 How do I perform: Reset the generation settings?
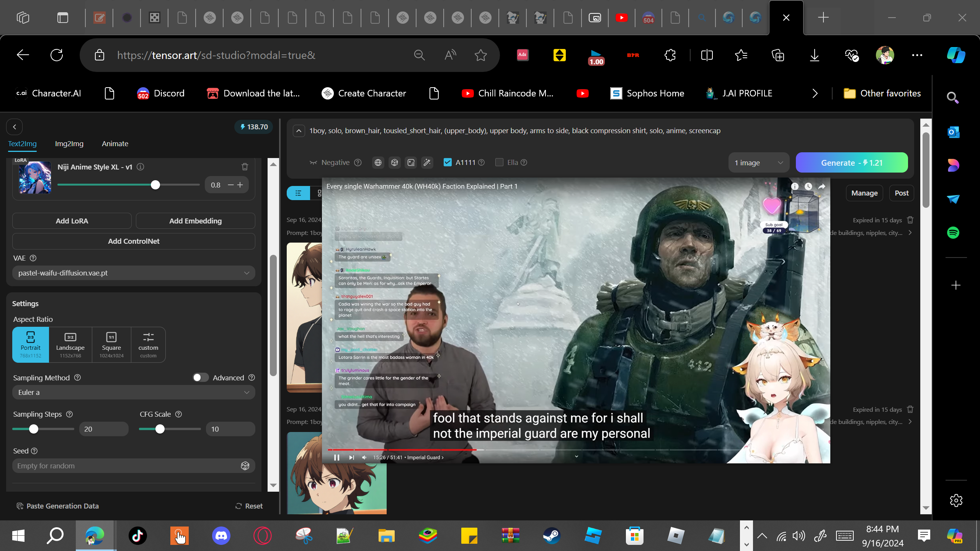pyautogui.click(x=249, y=506)
